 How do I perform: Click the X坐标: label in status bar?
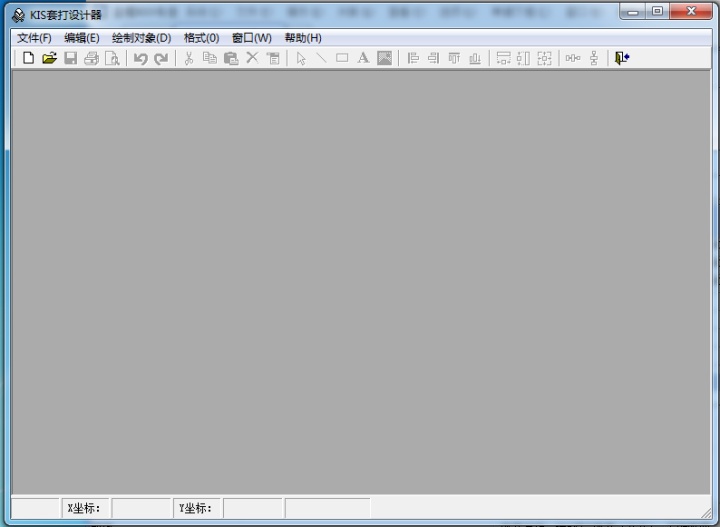coord(84,508)
